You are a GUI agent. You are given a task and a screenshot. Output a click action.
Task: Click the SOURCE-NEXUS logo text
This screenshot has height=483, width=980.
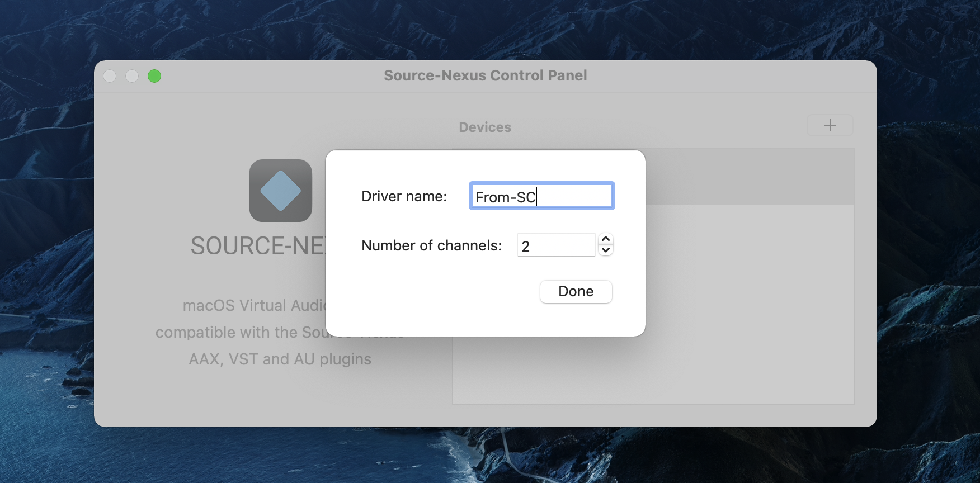pos(257,246)
